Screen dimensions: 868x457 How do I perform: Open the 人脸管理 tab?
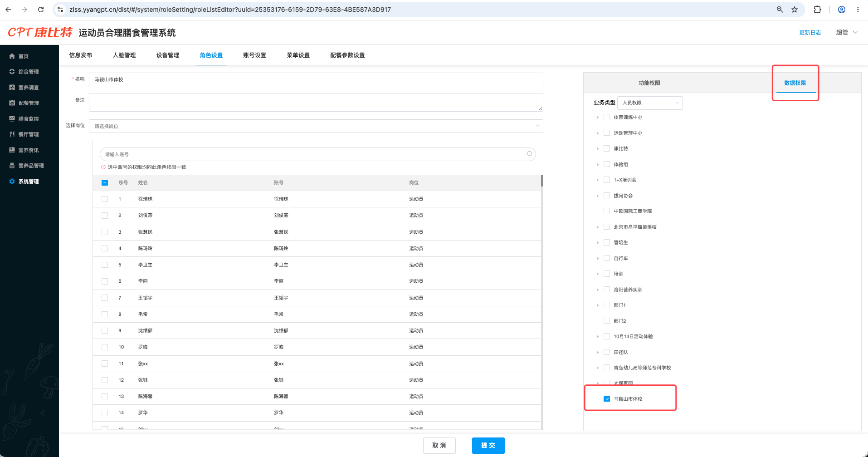coord(124,55)
